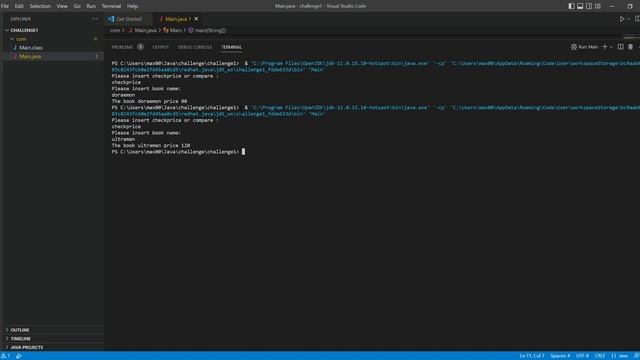
Task: Open the View menu
Action: tap(62, 6)
